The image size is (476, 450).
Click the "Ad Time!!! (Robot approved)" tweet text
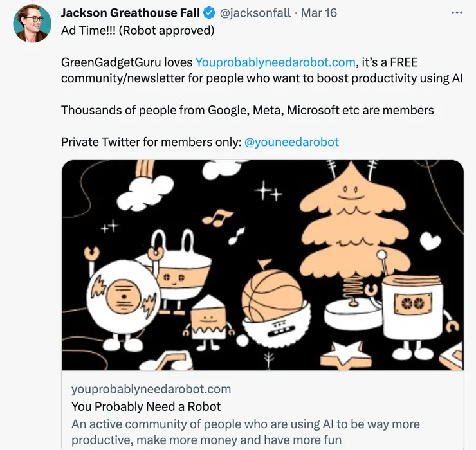click(x=138, y=30)
